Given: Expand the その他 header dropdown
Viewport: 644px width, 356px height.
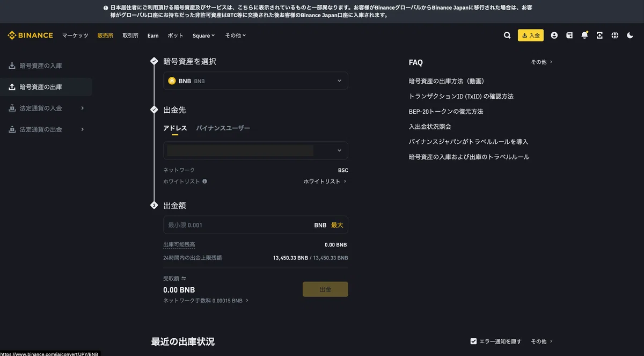Looking at the screenshot, I should click(235, 35).
